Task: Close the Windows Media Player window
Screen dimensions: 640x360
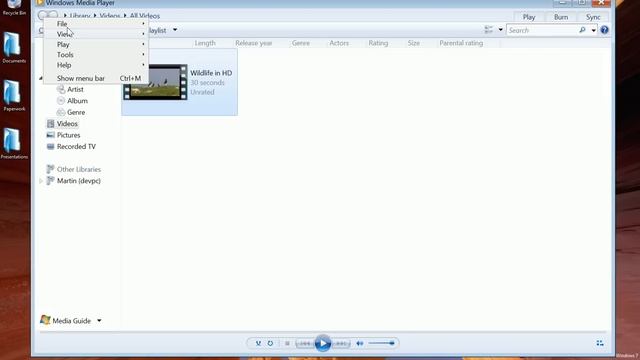Action: click(601, 3)
